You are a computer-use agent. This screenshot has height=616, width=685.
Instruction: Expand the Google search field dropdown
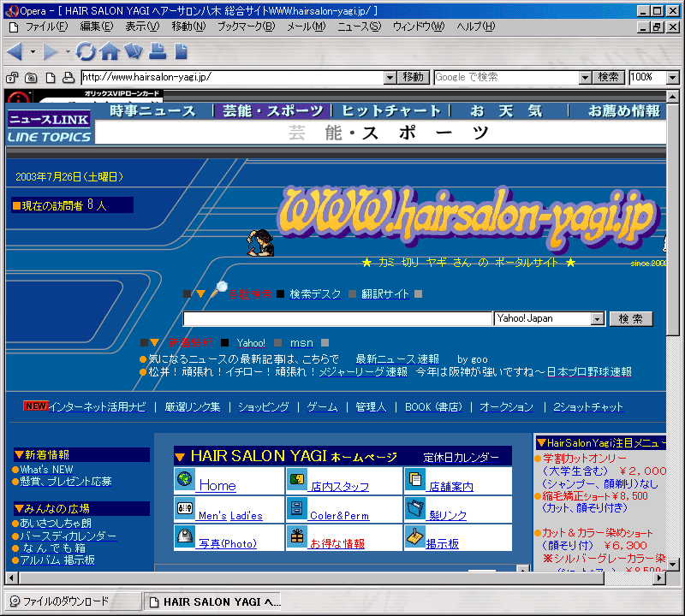(585, 78)
